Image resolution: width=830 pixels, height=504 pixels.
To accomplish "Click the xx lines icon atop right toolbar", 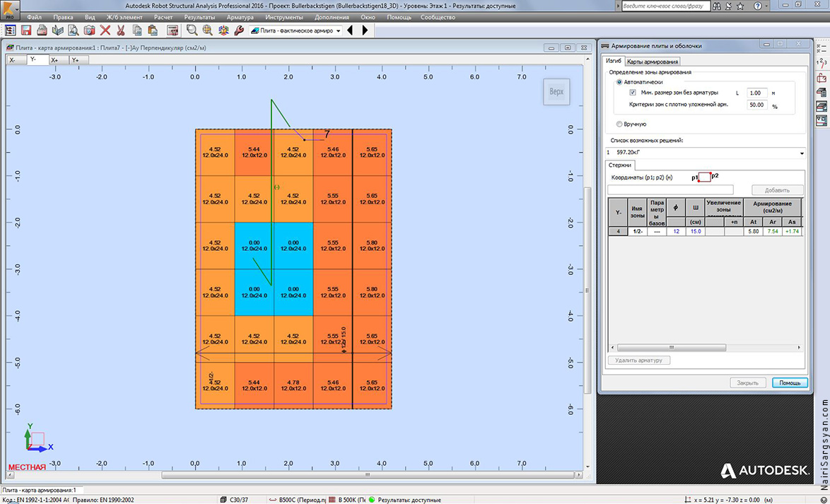I will [x=822, y=48].
